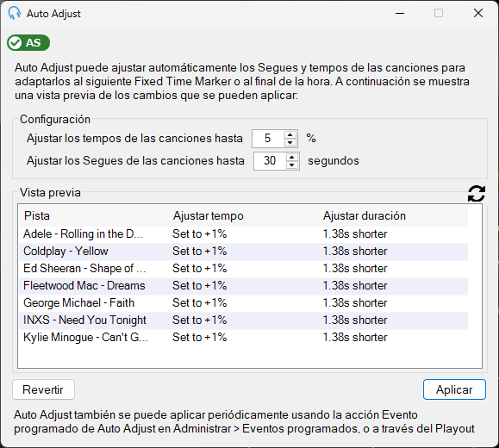499x448 pixels.
Task: Select the Adele - Rolling in the D... row
Action: point(243,233)
